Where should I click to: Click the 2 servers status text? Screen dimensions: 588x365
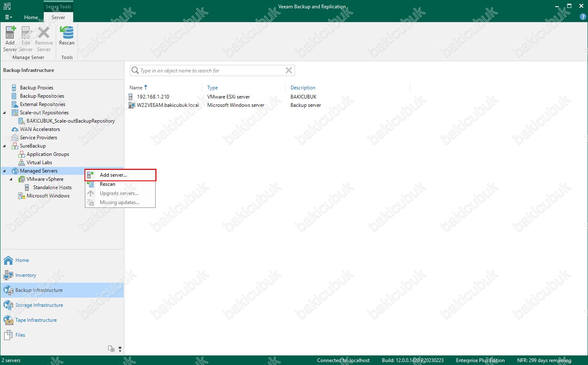pyautogui.click(x=11, y=360)
